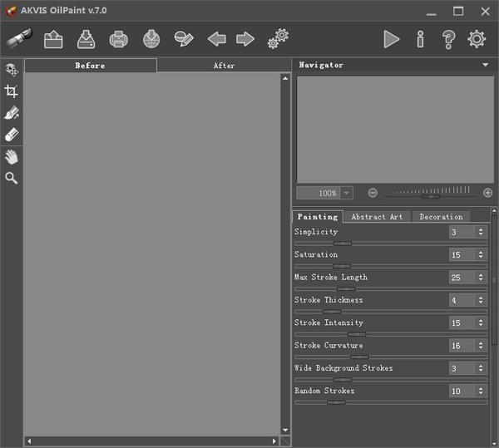Open the Abstract Art tab
The image size is (499, 448).
(x=377, y=217)
